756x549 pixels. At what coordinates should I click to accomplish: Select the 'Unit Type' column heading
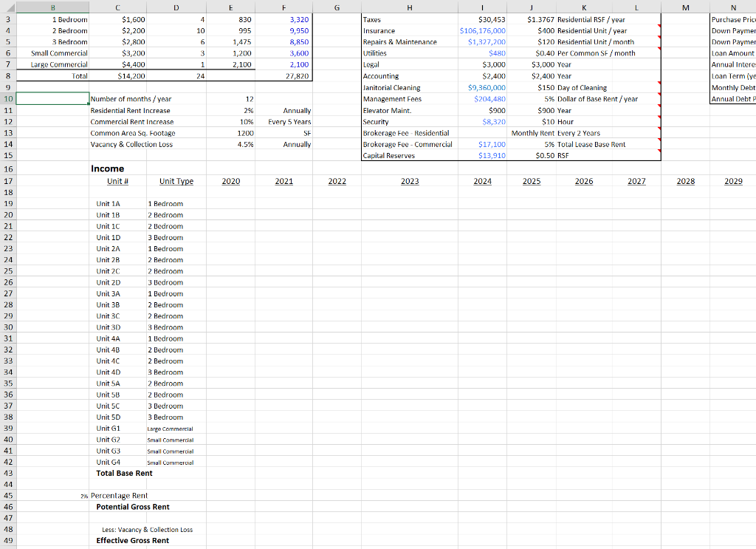point(176,181)
